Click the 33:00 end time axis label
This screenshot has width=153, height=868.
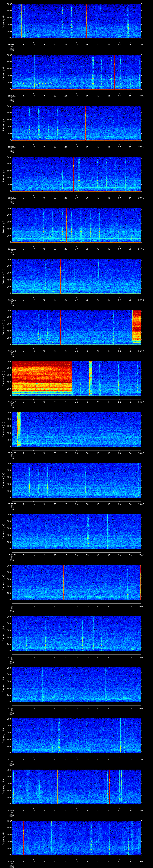tap(141, 861)
